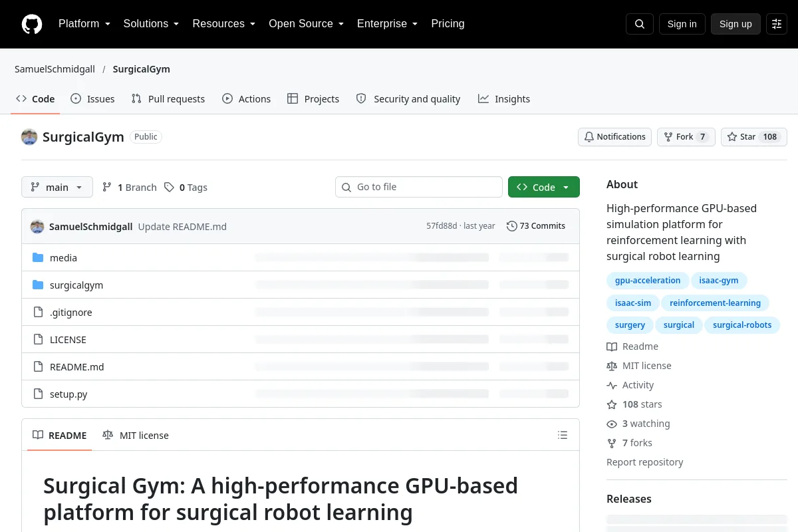
Task: Click the surgicalgym folder icon
Action: pos(38,285)
